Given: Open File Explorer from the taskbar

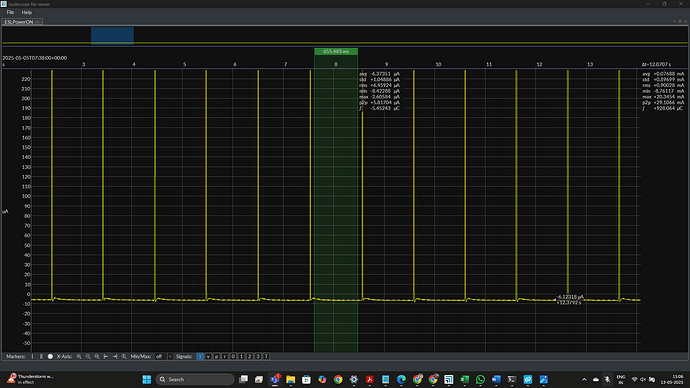Looking at the screenshot, I should [290, 379].
